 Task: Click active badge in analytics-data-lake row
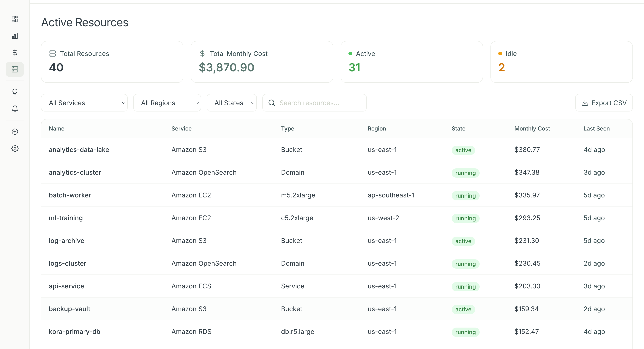pos(463,150)
